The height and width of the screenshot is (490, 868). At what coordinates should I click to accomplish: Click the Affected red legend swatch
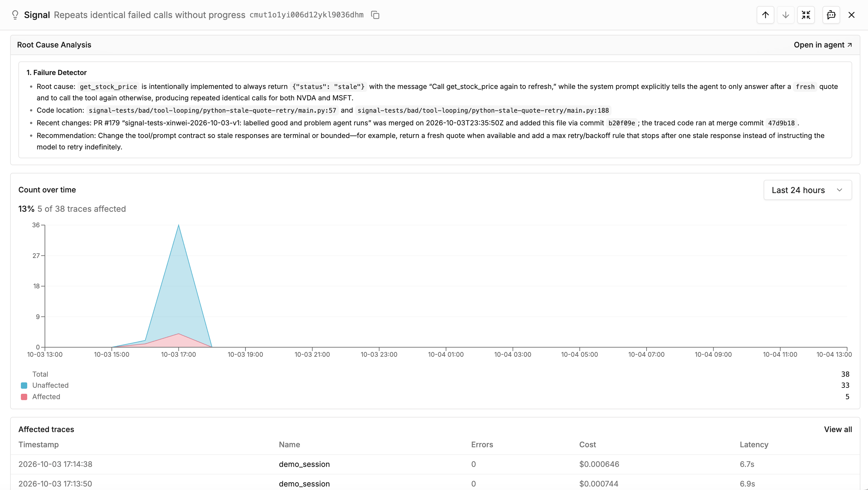click(24, 397)
